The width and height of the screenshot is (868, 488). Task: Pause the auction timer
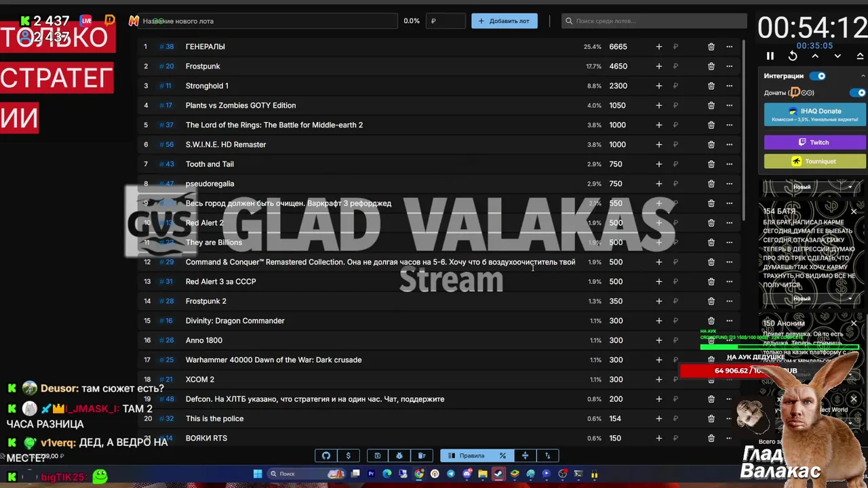coord(770,56)
